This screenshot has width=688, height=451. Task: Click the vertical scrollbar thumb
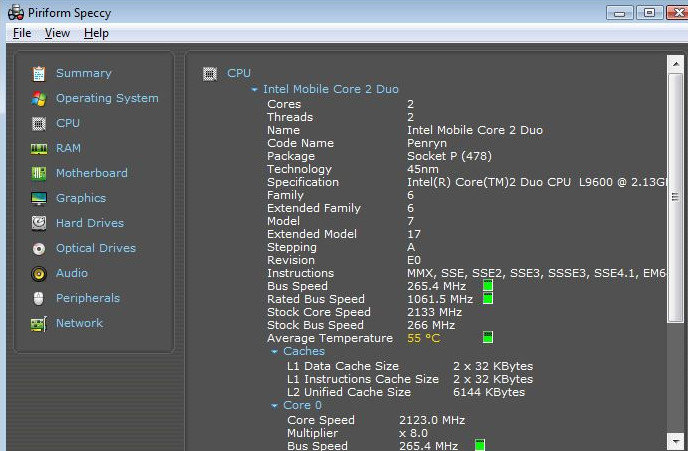tap(676, 198)
